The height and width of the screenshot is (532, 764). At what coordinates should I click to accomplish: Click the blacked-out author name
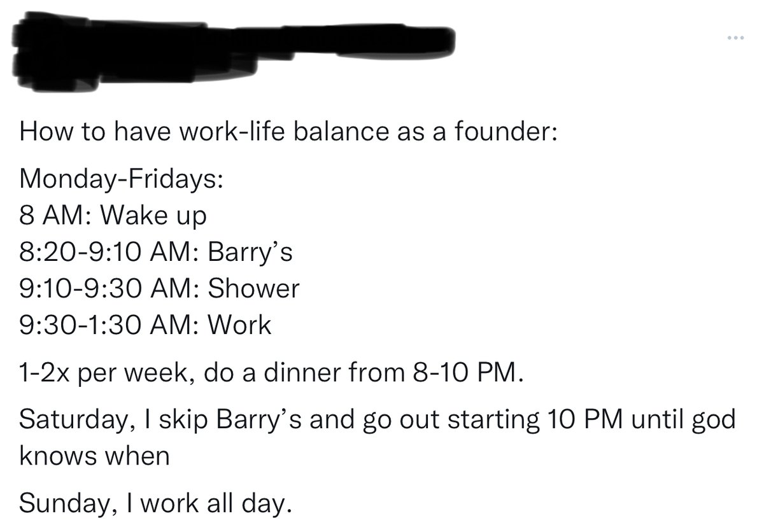pyautogui.click(x=191, y=43)
